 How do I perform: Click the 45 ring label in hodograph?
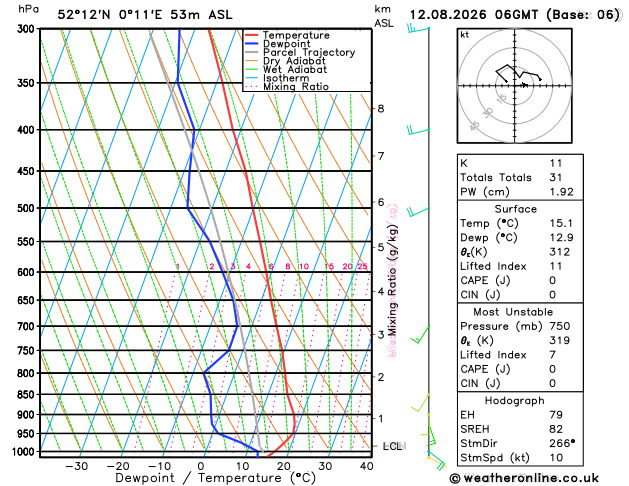[475, 126]
